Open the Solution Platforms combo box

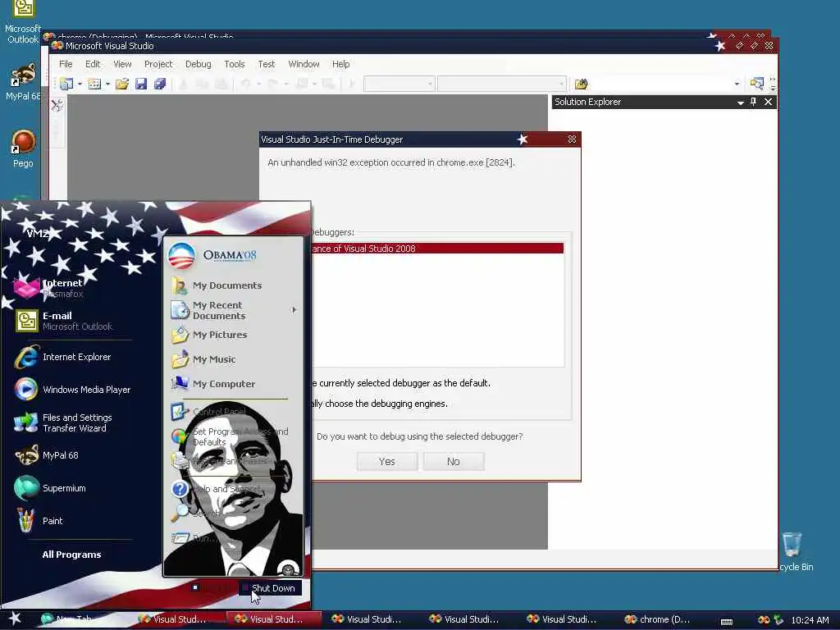tap(501, 84)
